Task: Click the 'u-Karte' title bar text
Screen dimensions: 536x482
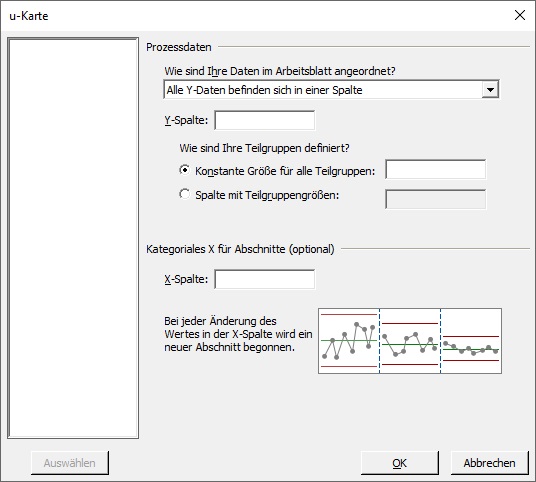Action: (29, 16)
